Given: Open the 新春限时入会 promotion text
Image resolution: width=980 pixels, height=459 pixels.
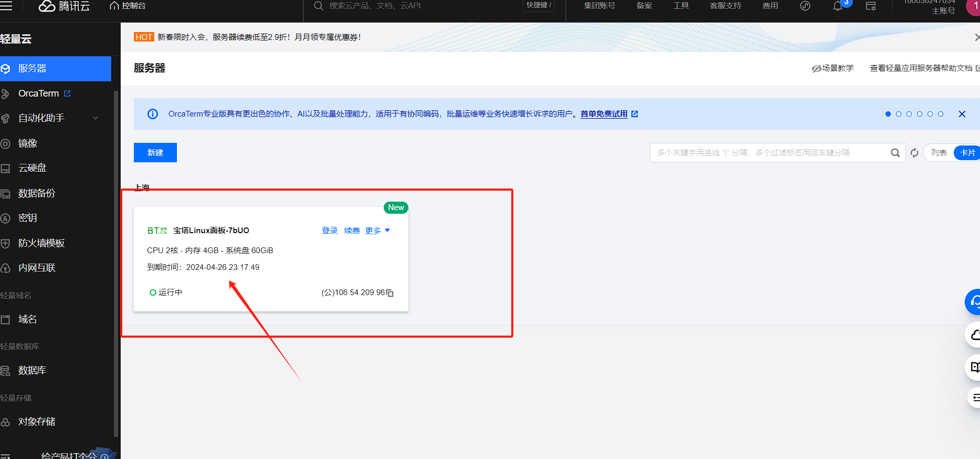Looking at the screenshot, I should [259, 37].
